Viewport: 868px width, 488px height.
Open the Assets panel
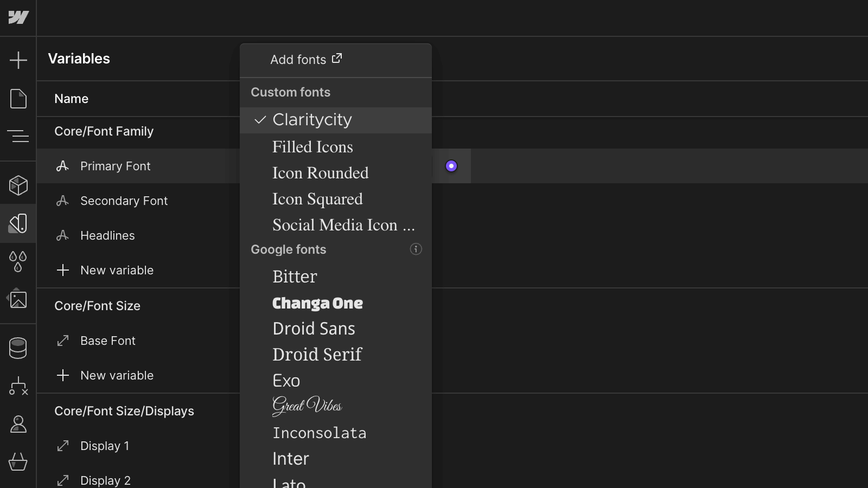point(18,299)
